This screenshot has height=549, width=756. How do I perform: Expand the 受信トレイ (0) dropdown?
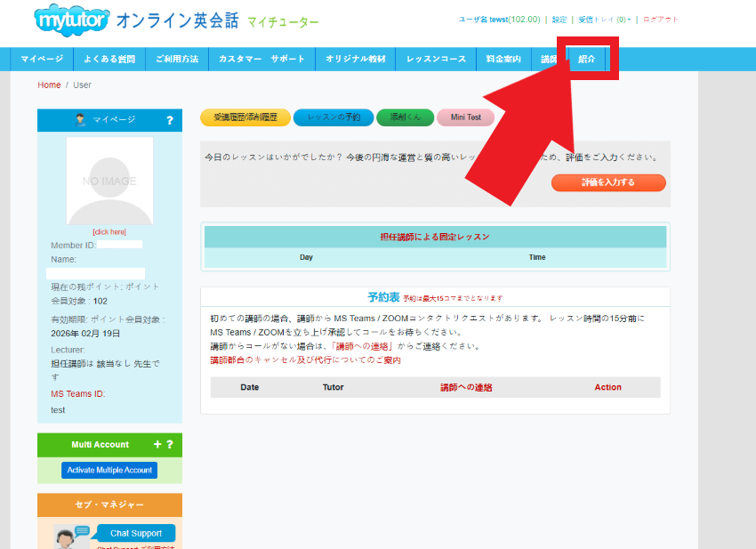[x=605, y=20]
